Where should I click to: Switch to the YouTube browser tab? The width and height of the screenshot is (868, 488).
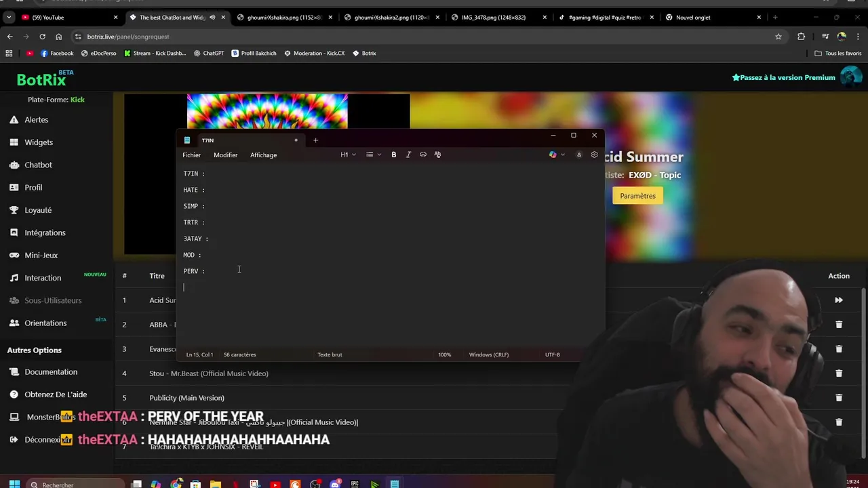(68, 17)
